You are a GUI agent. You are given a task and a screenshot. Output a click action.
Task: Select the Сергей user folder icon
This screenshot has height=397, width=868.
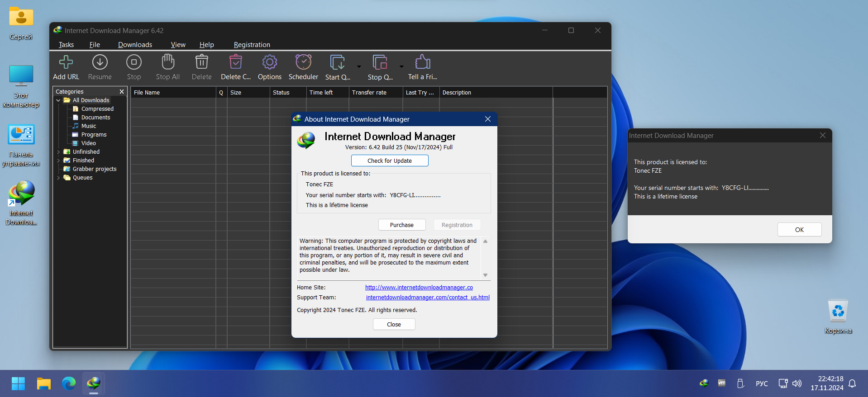(21, 23)
